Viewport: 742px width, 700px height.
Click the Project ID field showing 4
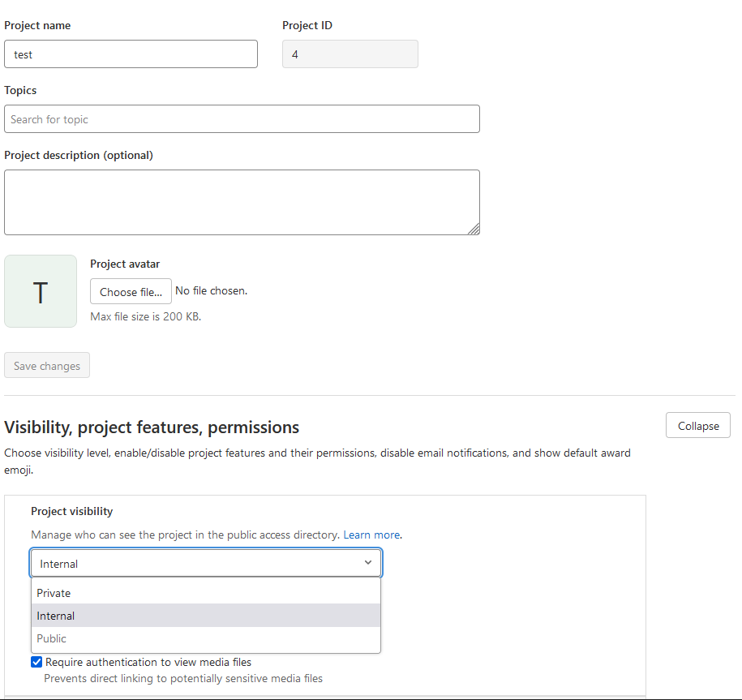pos(350,54)
